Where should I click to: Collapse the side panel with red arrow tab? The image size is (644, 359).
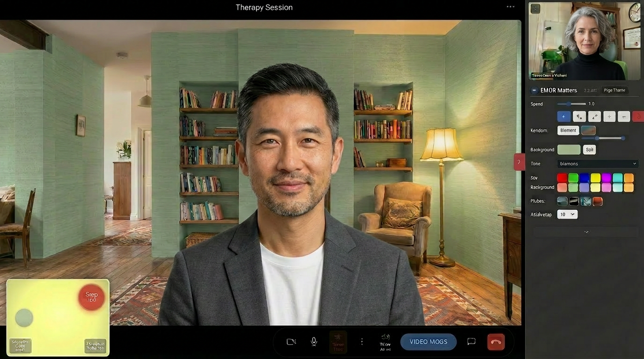click(519, 162)
